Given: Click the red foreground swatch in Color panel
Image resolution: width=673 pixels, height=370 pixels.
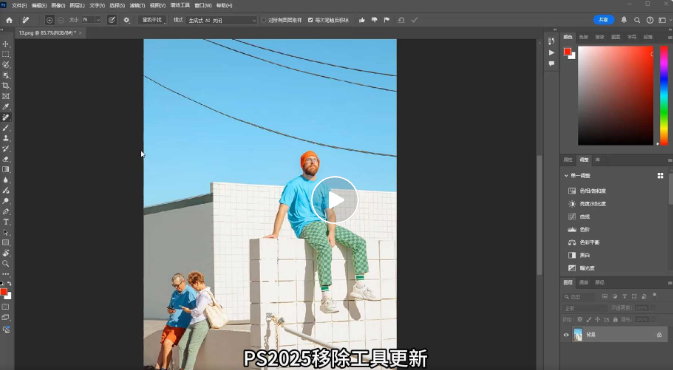Looking at the screenshot, I should click(x=567, y=52).
